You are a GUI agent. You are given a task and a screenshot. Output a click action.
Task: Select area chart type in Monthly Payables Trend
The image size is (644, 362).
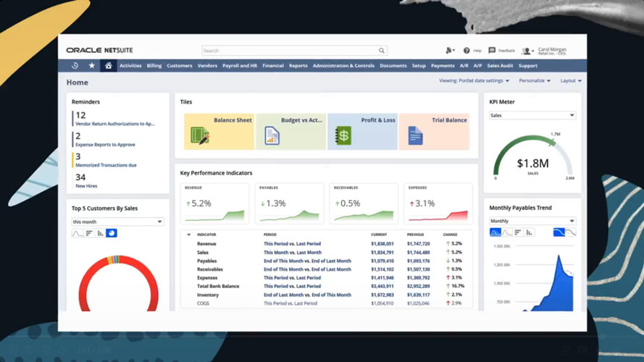tap(495, 232)
